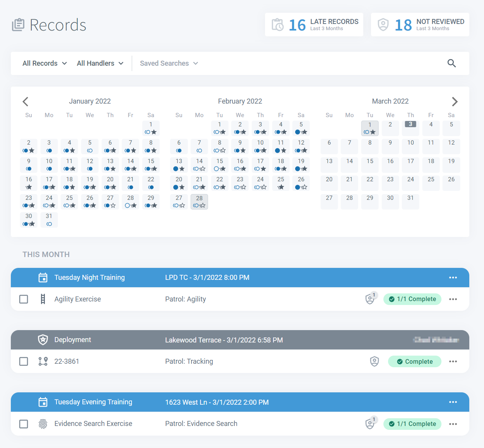Select March 31 in the calendar
Screen dimensions: 484x448
[x=410, y=202]
